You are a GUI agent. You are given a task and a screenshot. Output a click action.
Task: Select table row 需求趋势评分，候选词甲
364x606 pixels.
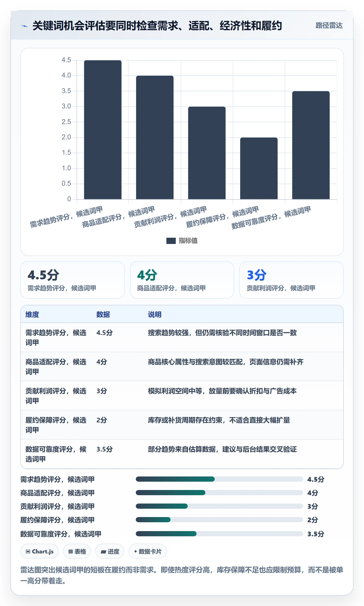pyautogui.click(x=182, y=338)
